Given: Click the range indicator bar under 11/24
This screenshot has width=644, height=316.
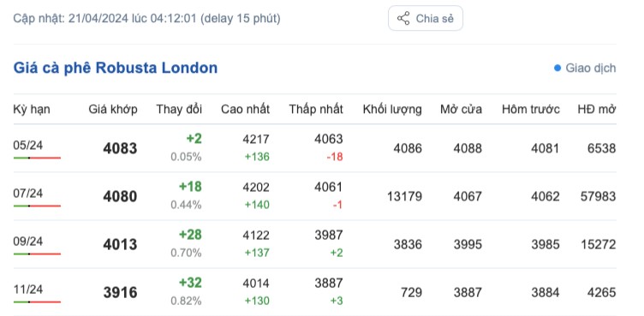Looking at the screenshot, I should click(x=37, y=302).
